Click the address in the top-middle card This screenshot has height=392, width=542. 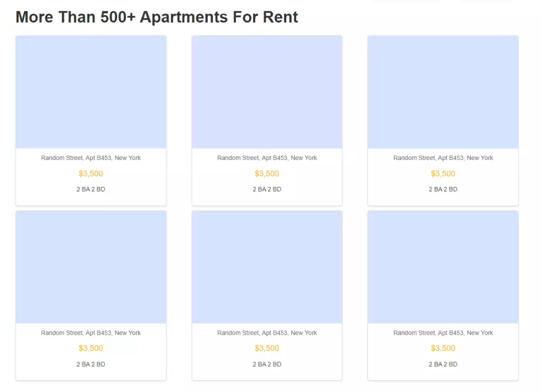[x=267, y=158]
